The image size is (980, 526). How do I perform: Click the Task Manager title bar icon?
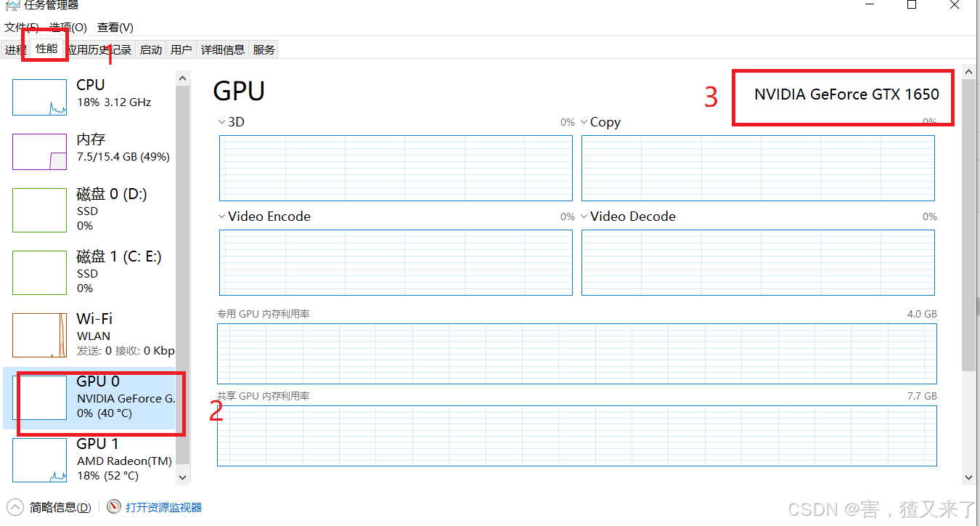(12, 5)
